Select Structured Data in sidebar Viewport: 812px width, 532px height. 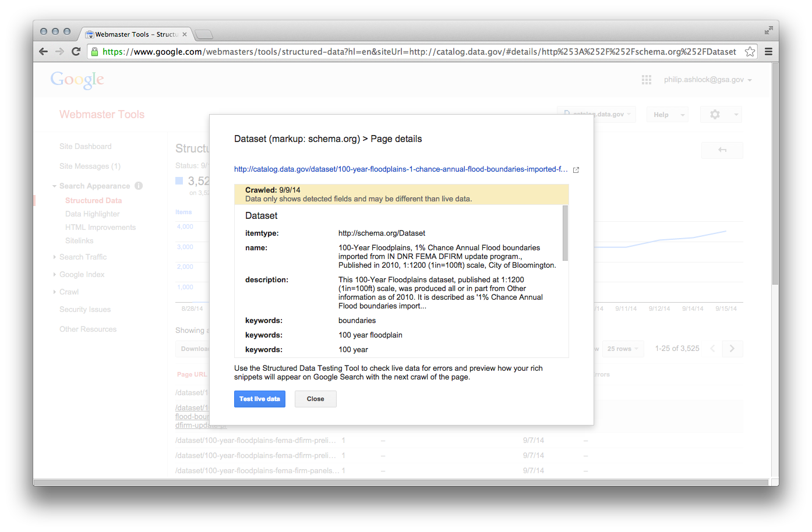click(x=94, y=200)
